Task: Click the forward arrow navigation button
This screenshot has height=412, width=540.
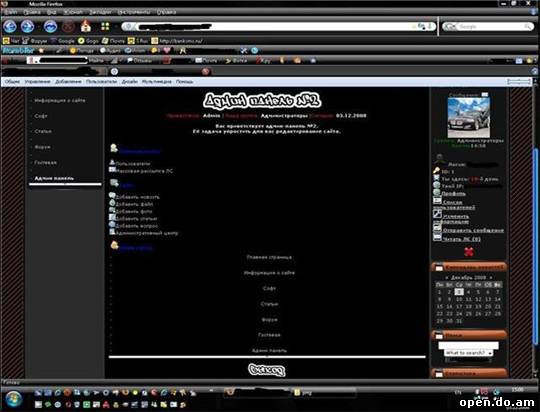Action: tap(28, 26)
